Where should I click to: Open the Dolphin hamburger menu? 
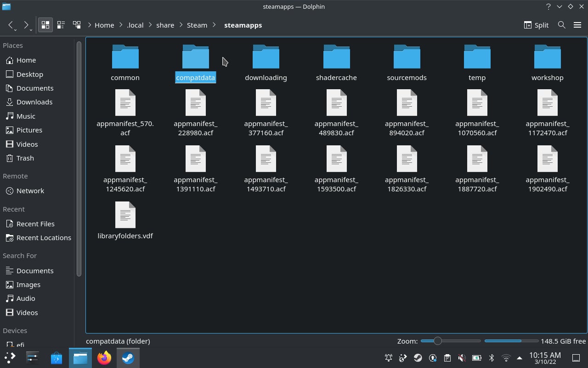577,25
